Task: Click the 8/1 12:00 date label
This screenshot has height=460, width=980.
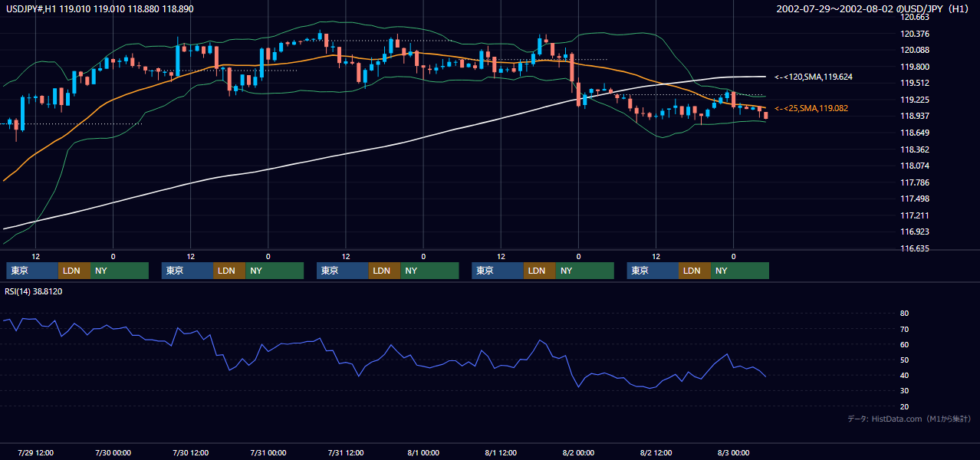Action: 501,452
